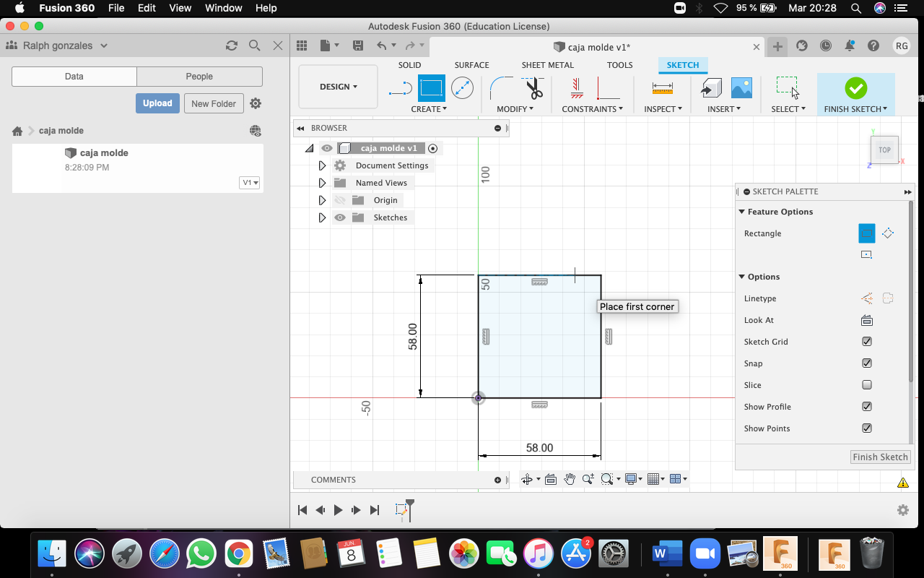Expand the Sketches tree node
The width and height of the screenshot is (924, 578).
322,217
